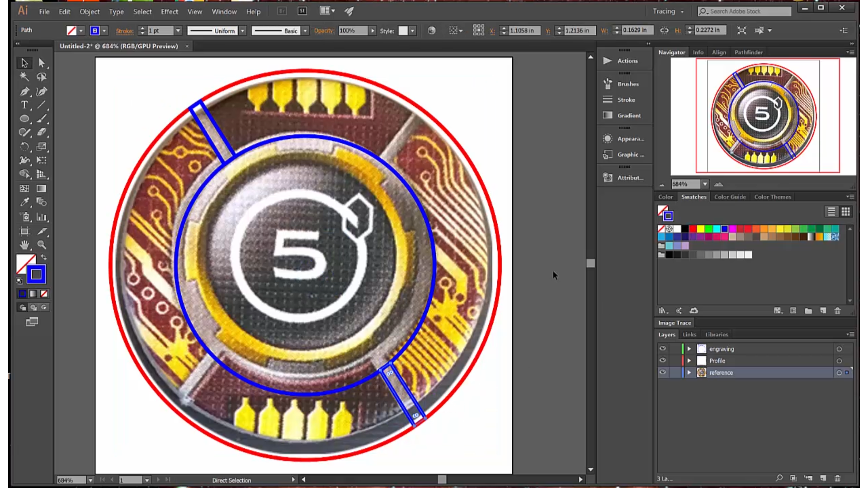The height and width of the screenshot is (488, 868).
Task: Switch to the Swatches tab
Action: [x=693, y=197]
